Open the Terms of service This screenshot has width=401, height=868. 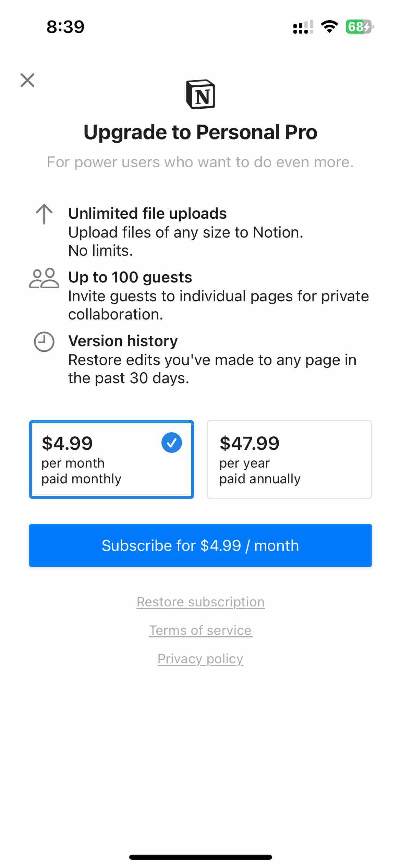(200, 630)
